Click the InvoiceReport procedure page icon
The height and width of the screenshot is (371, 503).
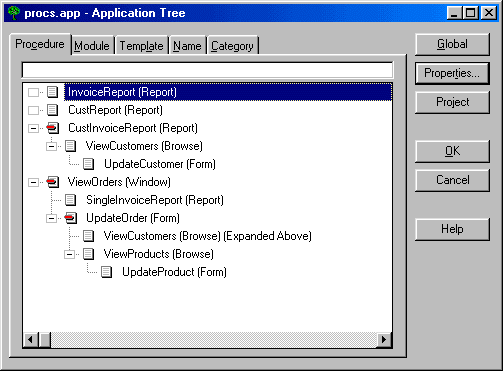52,92
